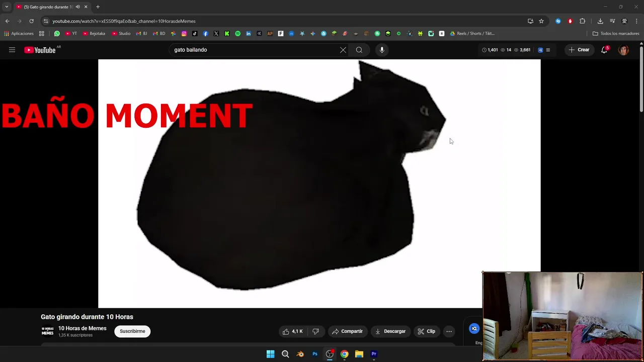The image size is (644, 362).
Task: Bookmark this page with the star
Action: [541, 21]
